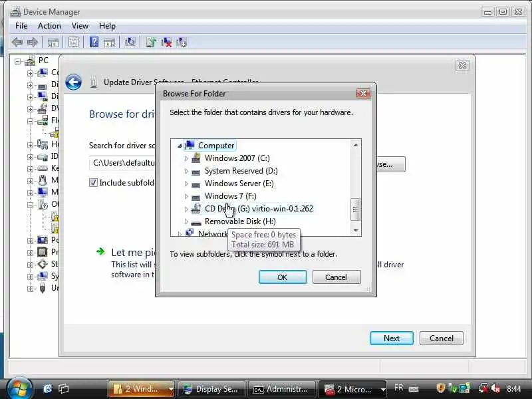Open the View menu
The image size is (532, 399).
coord(80,26)
